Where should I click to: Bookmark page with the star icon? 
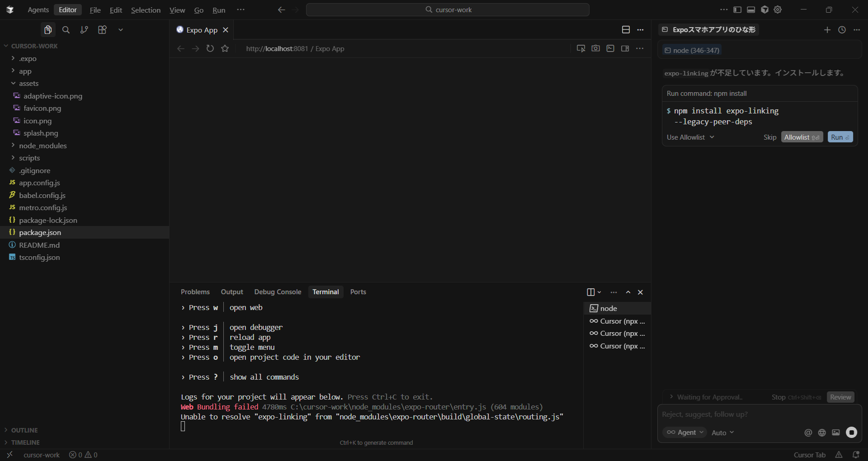point(225,48)
